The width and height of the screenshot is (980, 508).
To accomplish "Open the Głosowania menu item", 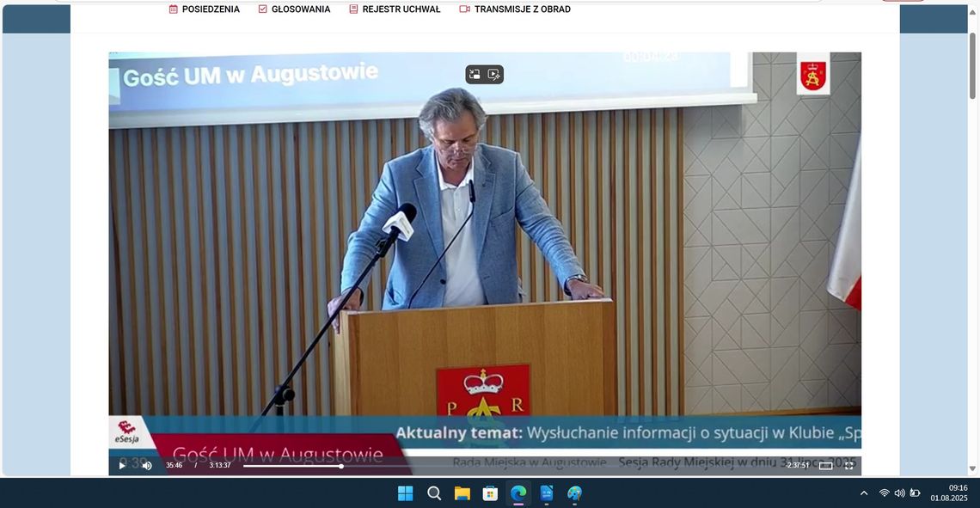I will click(x=294, y=9).
